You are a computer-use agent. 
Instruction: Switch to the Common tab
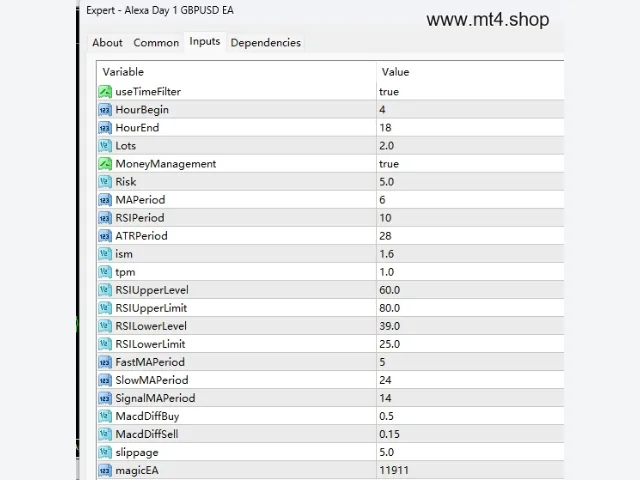coord(156,43)
